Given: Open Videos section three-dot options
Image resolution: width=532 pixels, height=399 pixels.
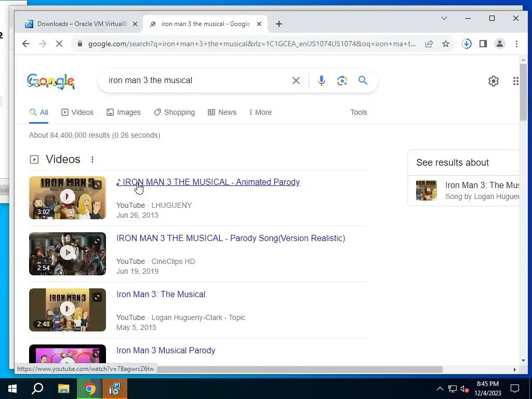Looking at the screenshot, I should click(92, 159).
